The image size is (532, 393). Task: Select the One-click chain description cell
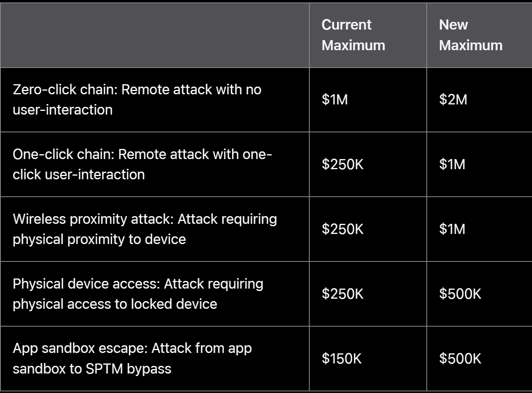[142, 164]
